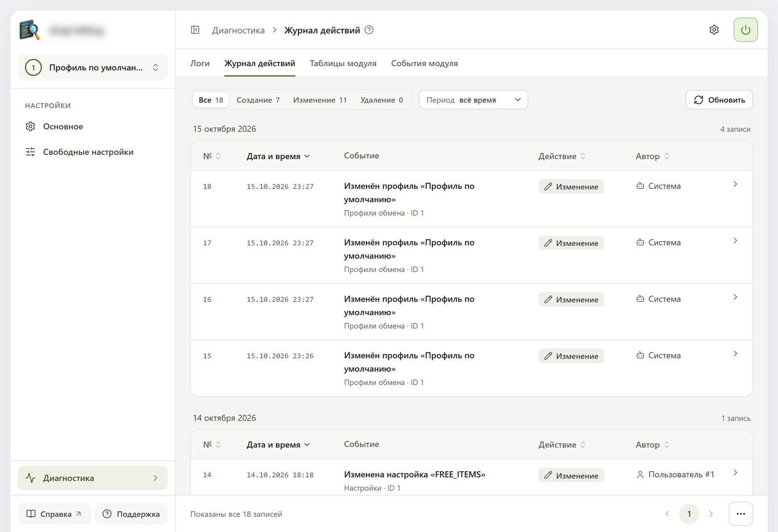The height and width of the screenshot is (532, 778).
Task: Open help icon beside Журнал действий title
Action: click(369, 30)
